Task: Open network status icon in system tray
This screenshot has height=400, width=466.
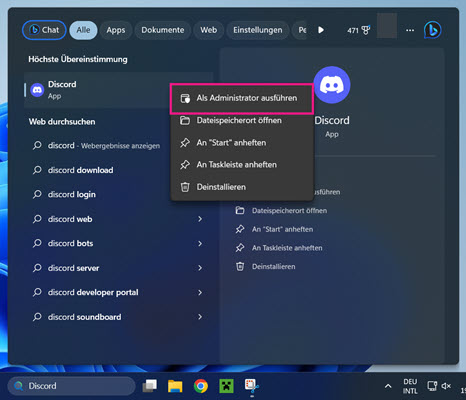Action: click(432, 386)
